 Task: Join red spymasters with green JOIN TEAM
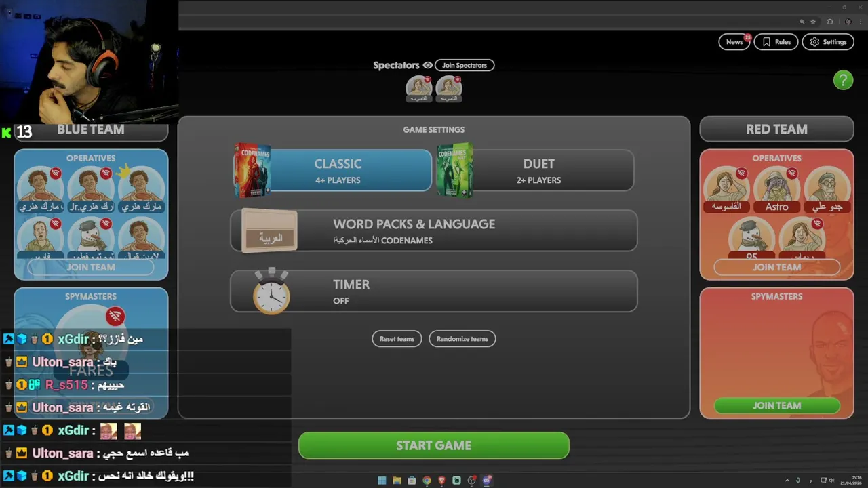point(776,405)
